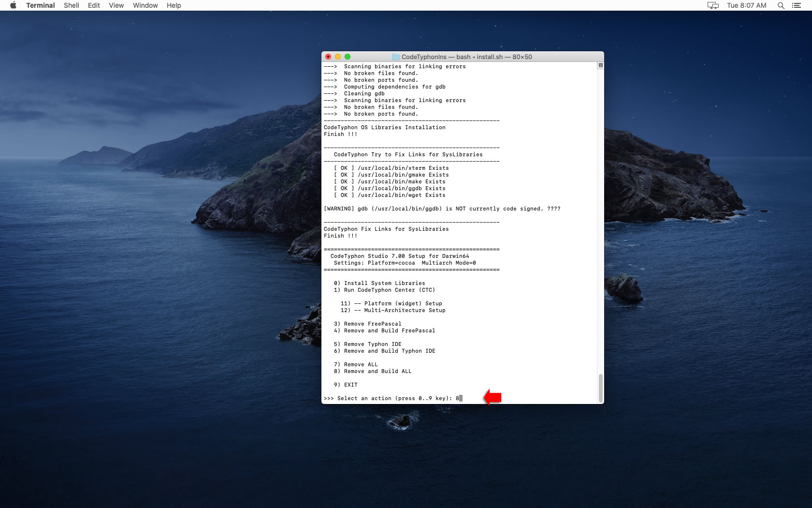This screenshot has height=508, width=812.
Task: Click the '11) -- Platform (widget) Setup' line
Action: coord(391,303)
